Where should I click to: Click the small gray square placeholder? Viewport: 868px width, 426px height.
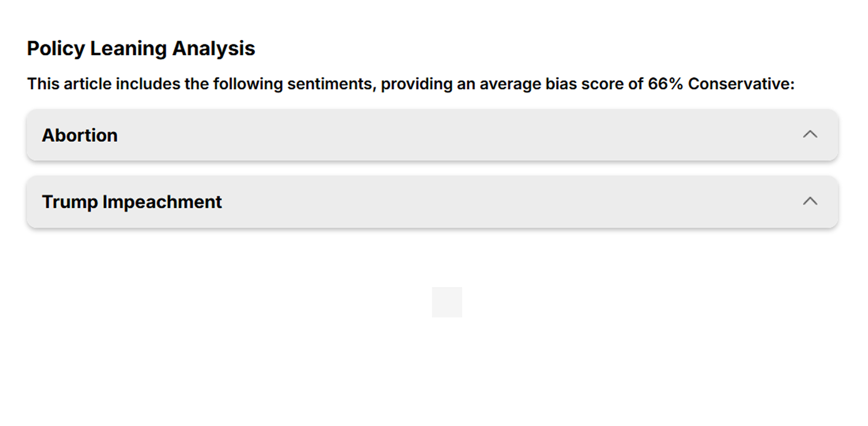447,302
